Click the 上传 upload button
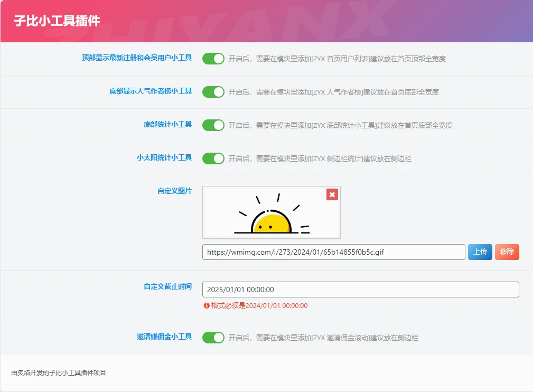This screenshot has height=392, width=533. 480,252
